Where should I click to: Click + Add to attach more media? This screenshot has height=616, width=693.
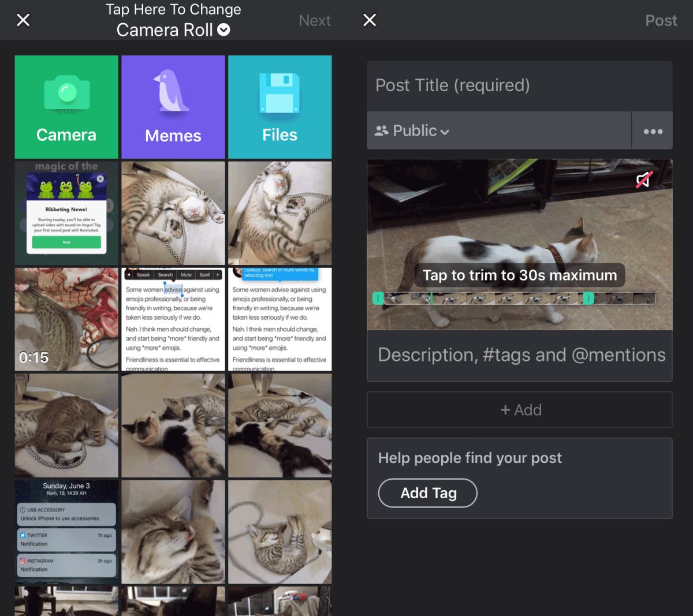(519, 410)
